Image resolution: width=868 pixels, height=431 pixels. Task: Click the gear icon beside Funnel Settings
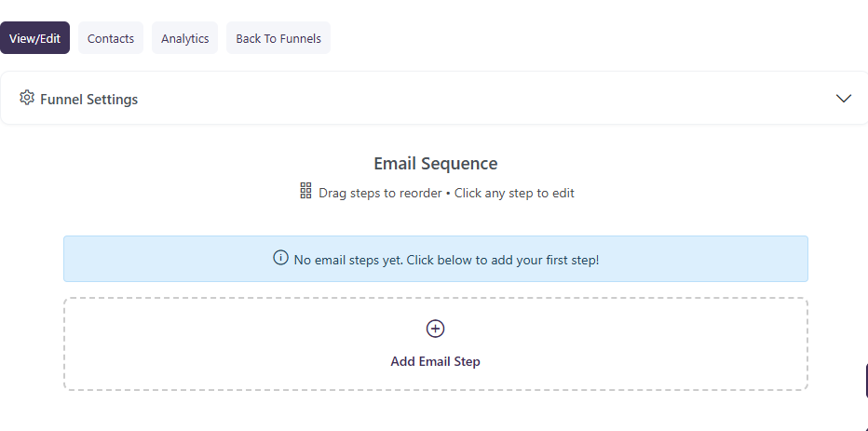click(x=27, y=98)
